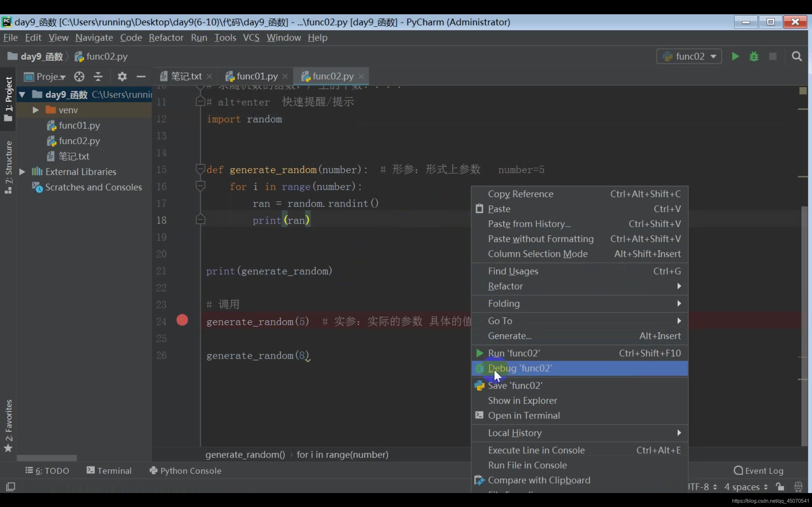
Task: Click the green Run button in toolbar
Action: (735, 56)
